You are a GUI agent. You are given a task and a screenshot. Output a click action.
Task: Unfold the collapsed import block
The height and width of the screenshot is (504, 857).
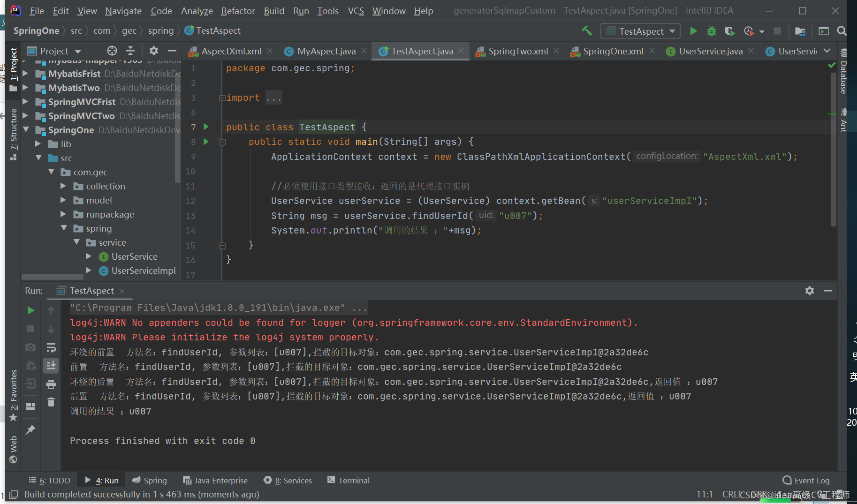(222, 98)
